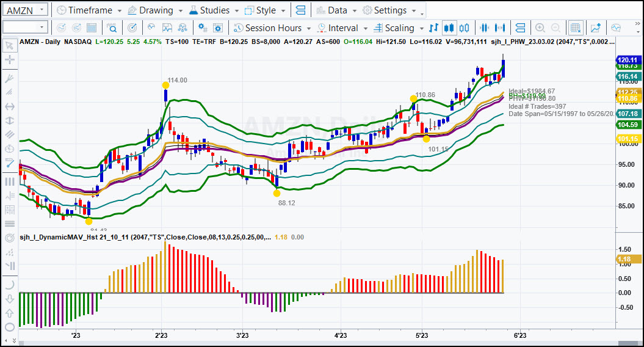Toggle solid candlestick chart style

[x=449, y=28]
